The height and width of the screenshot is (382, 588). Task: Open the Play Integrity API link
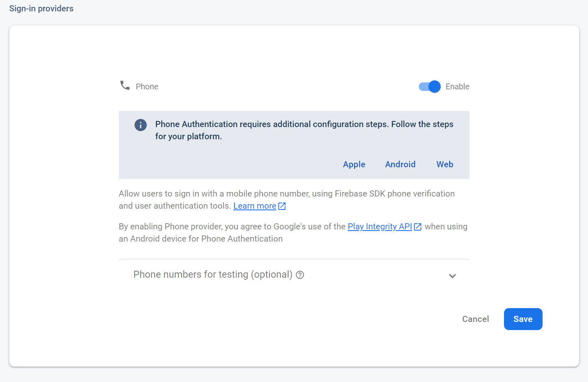click(x=380, y=227)
